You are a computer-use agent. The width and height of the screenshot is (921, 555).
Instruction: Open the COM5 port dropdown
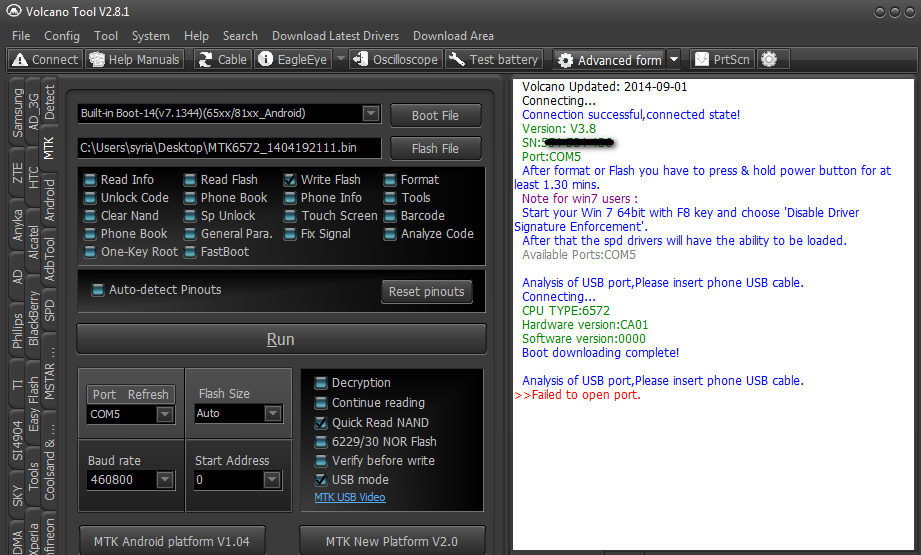(x=165, y=415)
